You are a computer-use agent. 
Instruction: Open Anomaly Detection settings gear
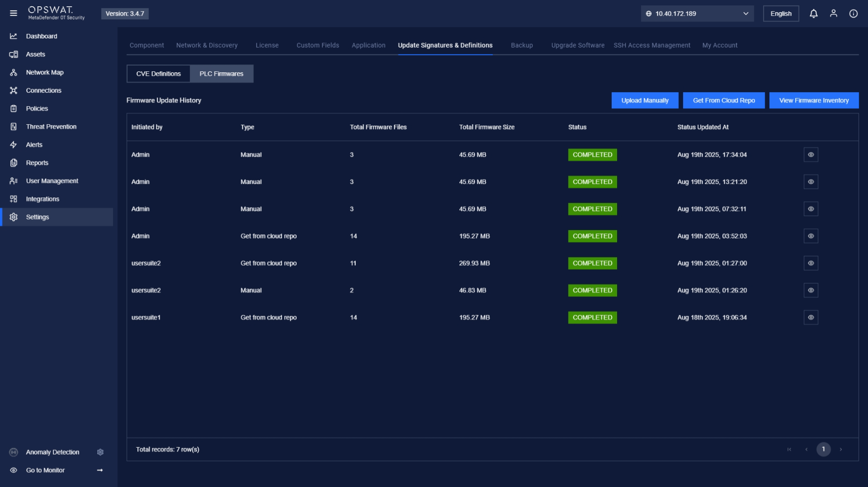[x=100, y=452]
